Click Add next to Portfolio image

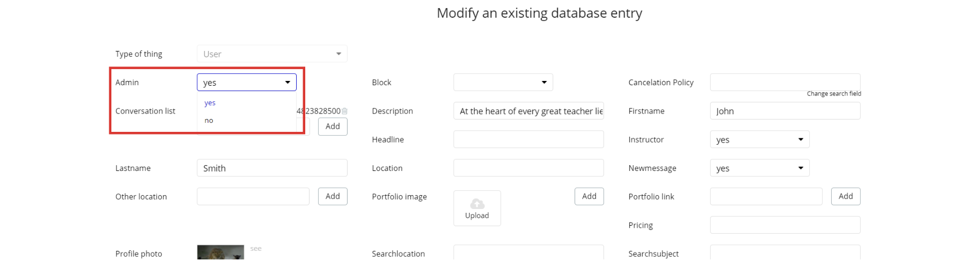pyautogui.click(x=589, y=197)
